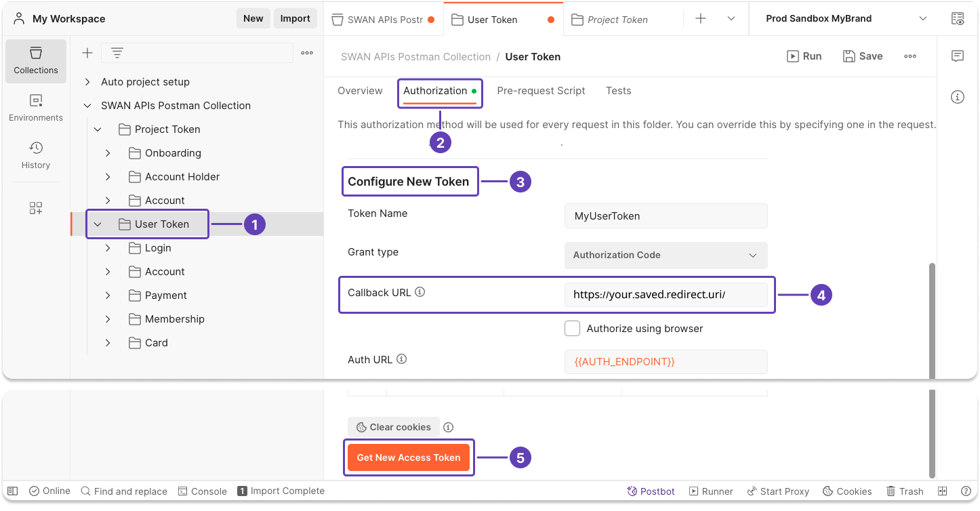Select the Project Token tab
The width and height of the screenshot is (980, 511).
pos(615,19)
